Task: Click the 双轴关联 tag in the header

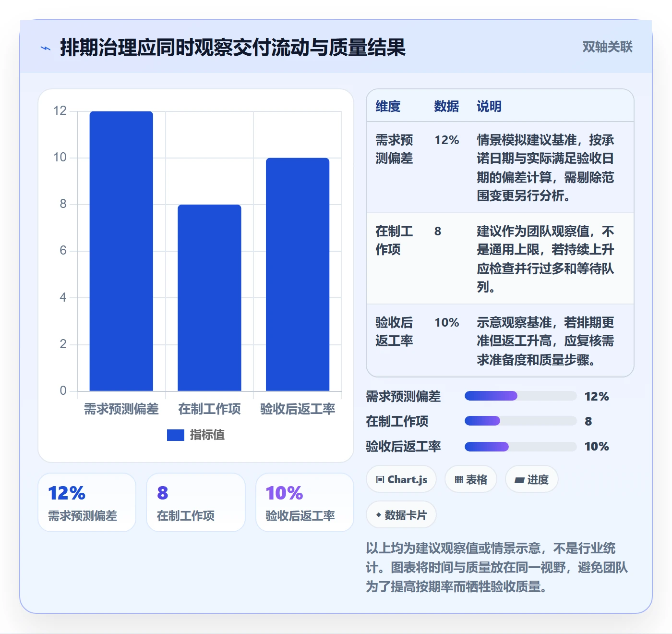Action: tap(607, 47)
